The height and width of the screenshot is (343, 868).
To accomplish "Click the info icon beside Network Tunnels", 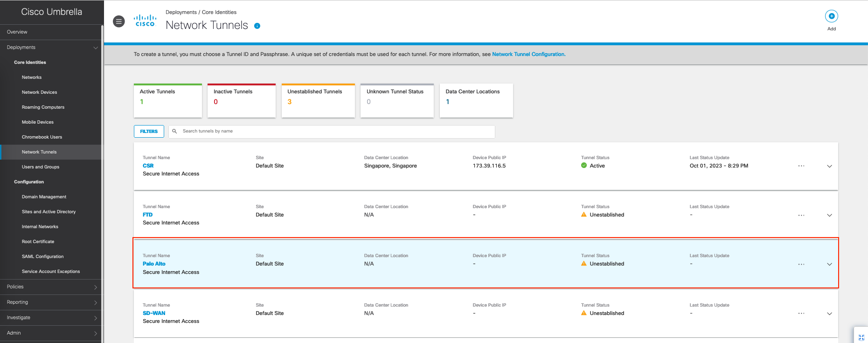I will [x=257, y=26].
